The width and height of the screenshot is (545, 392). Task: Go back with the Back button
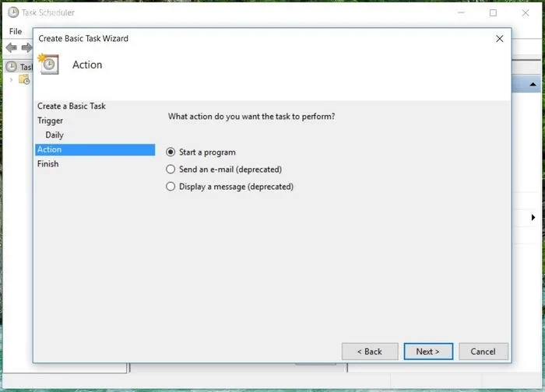pyautogui.click(x=369, y=352)
